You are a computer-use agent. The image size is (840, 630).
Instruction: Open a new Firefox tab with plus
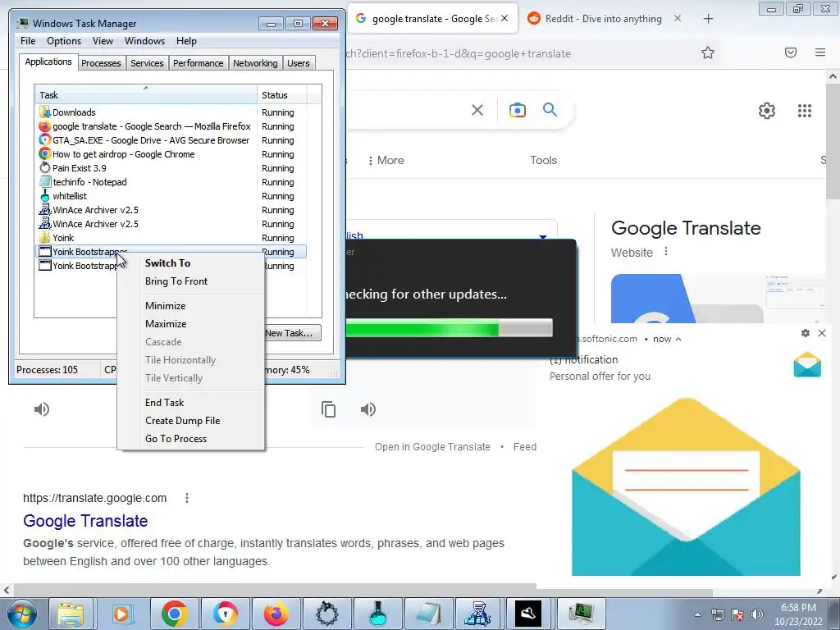[x=708, y=19]
